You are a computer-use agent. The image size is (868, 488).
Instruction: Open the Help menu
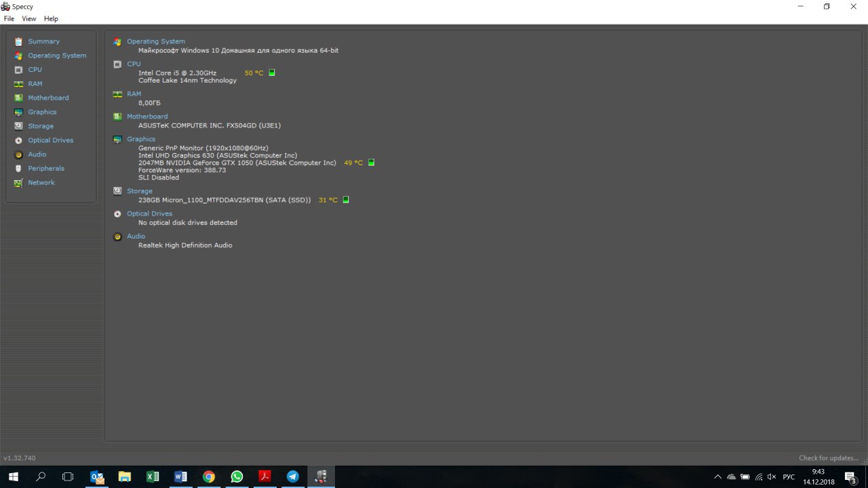51,19
